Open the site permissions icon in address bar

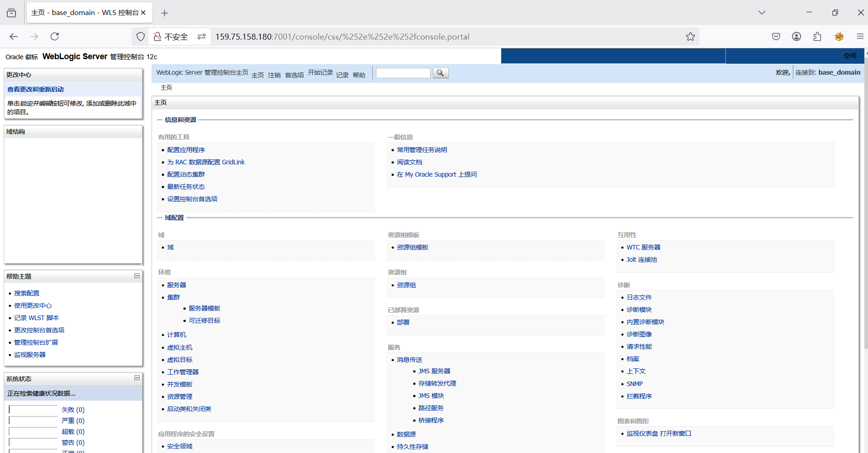click(x=201, y=36)
